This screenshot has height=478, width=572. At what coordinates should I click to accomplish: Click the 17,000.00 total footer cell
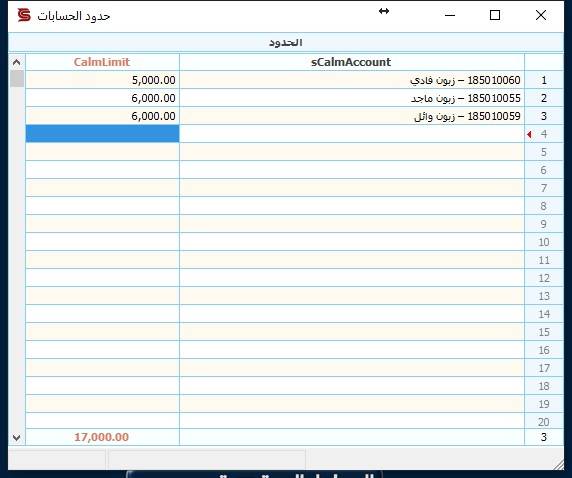click(102, 437)
